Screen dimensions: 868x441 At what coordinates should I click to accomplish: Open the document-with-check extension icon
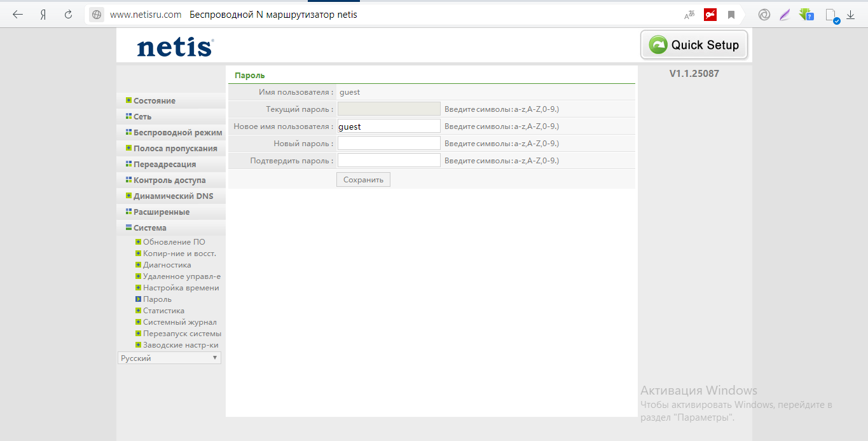point(832,15)
